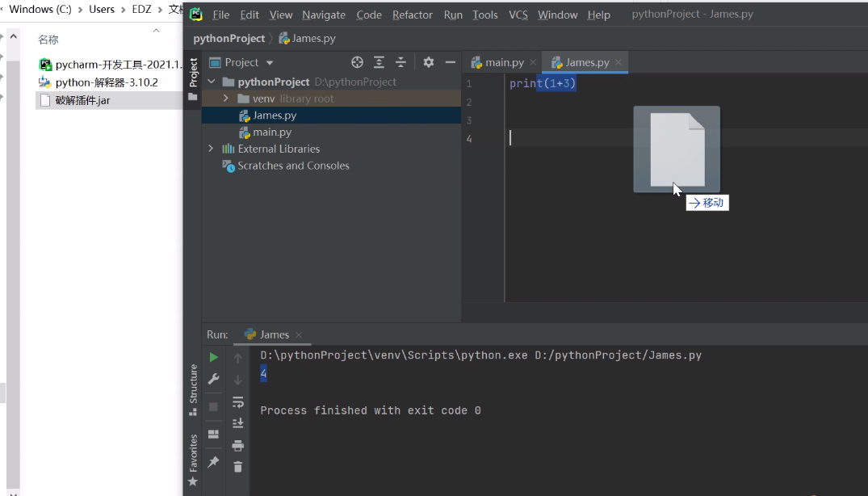Expand the venv folder in tree
This screenshot has height=496, width=868.
(x=226, y=99)
